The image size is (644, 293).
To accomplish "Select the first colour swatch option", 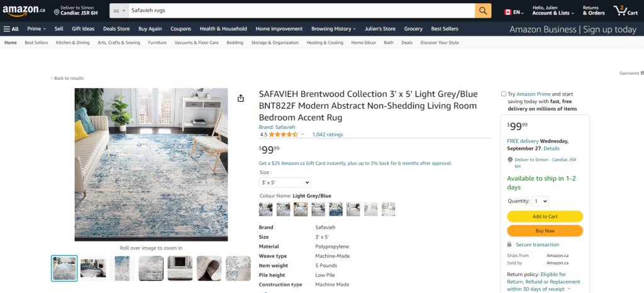I will pyautogui.click(x=266, y=209).
